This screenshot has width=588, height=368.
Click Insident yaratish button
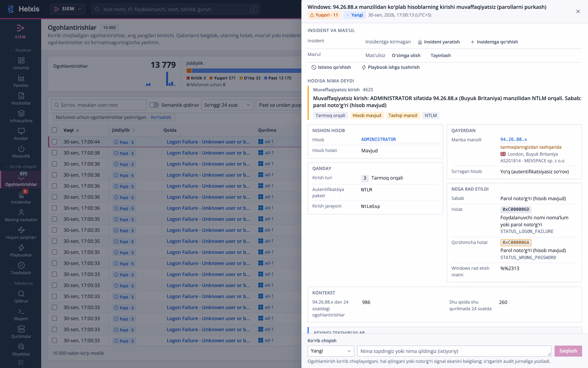(439, 42)
